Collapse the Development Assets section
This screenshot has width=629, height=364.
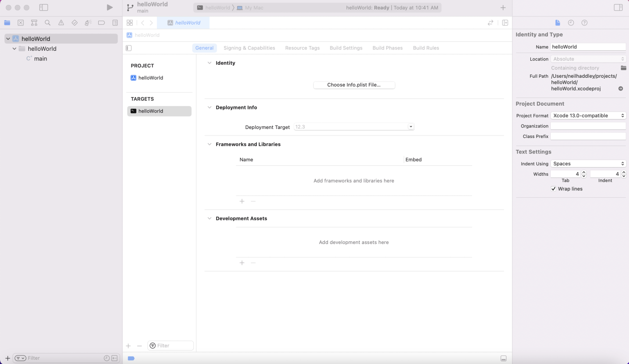point(209,219)
